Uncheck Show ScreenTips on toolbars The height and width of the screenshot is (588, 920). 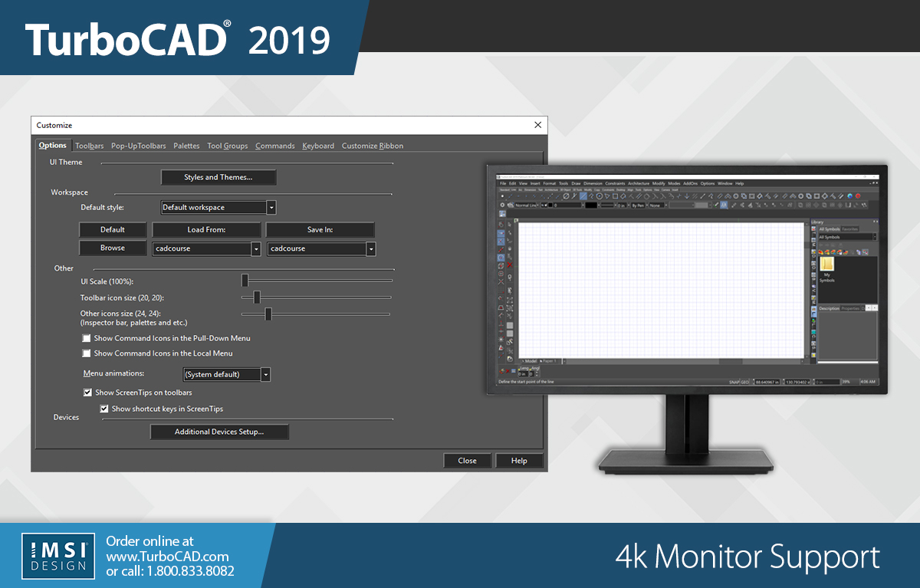[88, 393]
